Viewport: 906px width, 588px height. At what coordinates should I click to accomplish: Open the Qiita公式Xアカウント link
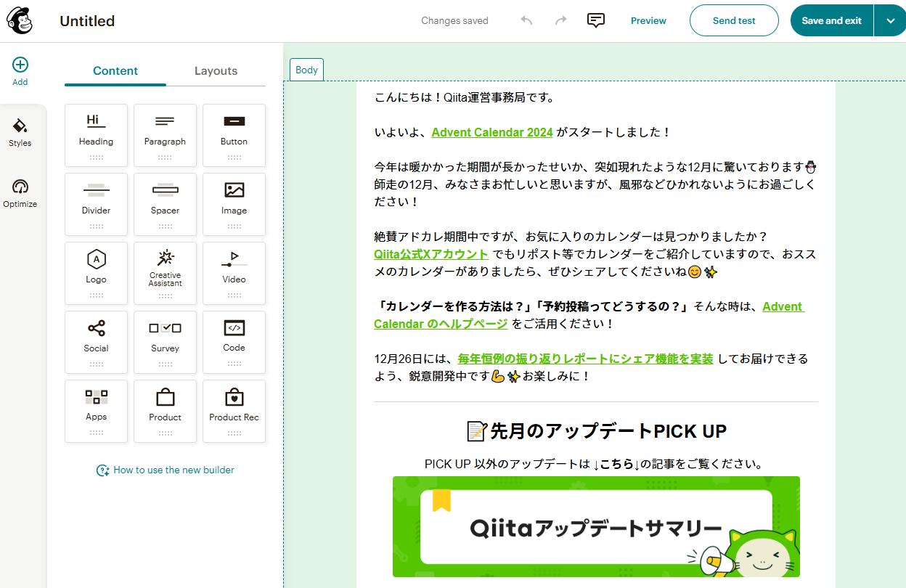[x=431, y=254]
